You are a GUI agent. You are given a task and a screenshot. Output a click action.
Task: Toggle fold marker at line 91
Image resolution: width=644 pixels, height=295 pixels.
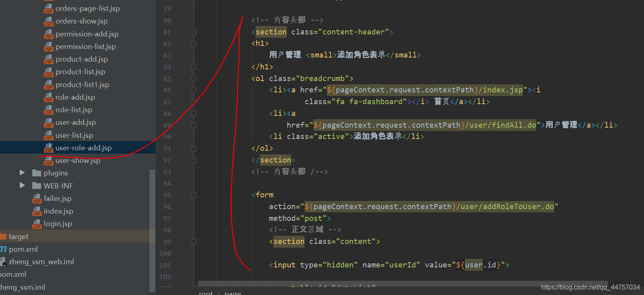tap(194, 148)
